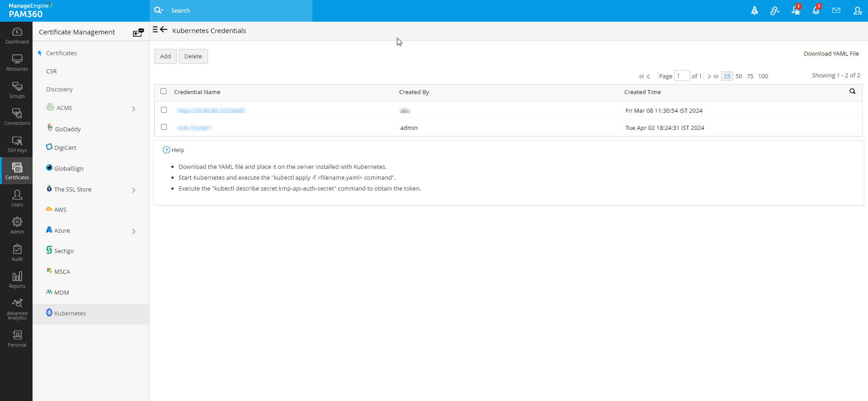Open Discovery menu item
Screen dimensions: 868x401
(x=59, y=90)
